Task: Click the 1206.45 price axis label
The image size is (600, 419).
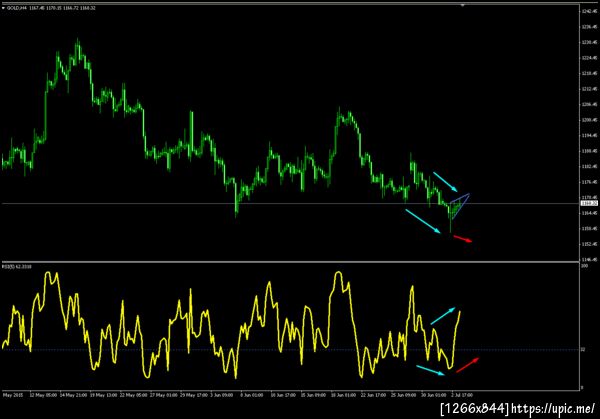Action: pyautogui.click(x=589, y=104)
